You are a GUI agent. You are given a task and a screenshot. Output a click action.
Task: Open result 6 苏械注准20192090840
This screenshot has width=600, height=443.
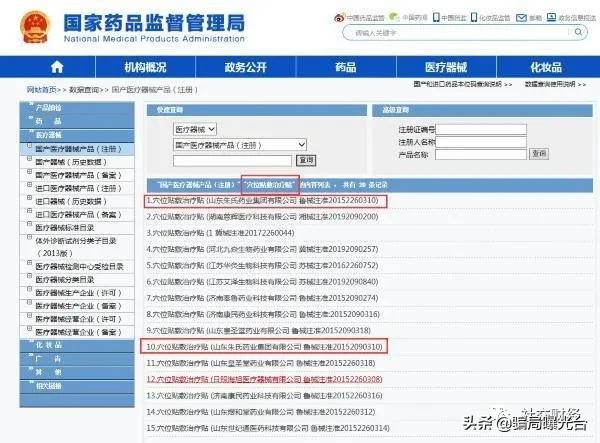pyautogui.click(x=262, y=282)
